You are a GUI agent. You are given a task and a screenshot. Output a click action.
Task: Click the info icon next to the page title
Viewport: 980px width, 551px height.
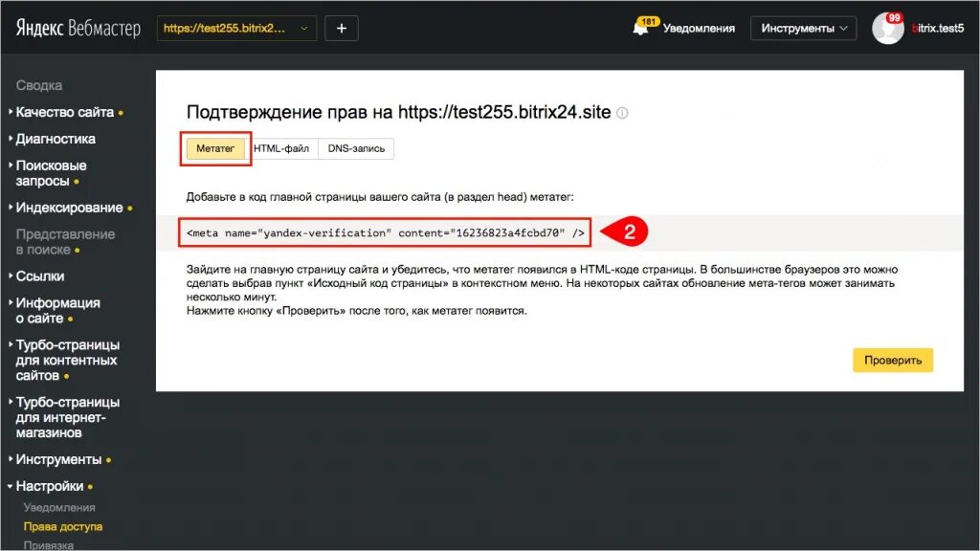pos(622,113)
